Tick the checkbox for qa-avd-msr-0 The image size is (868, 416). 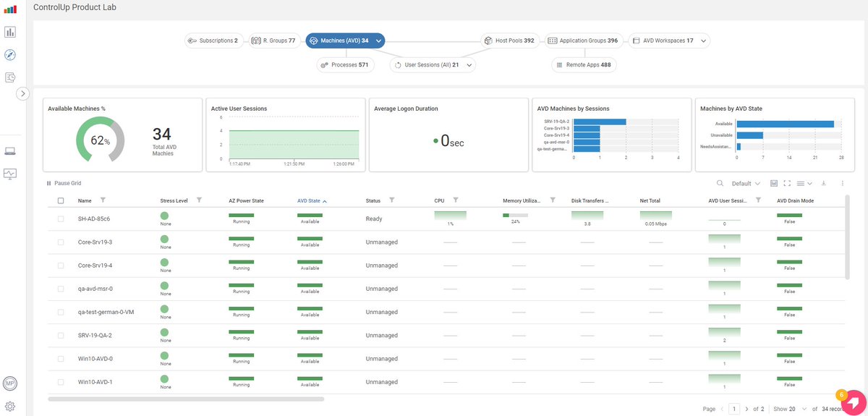pyautogui.click(x=61, y=289)
